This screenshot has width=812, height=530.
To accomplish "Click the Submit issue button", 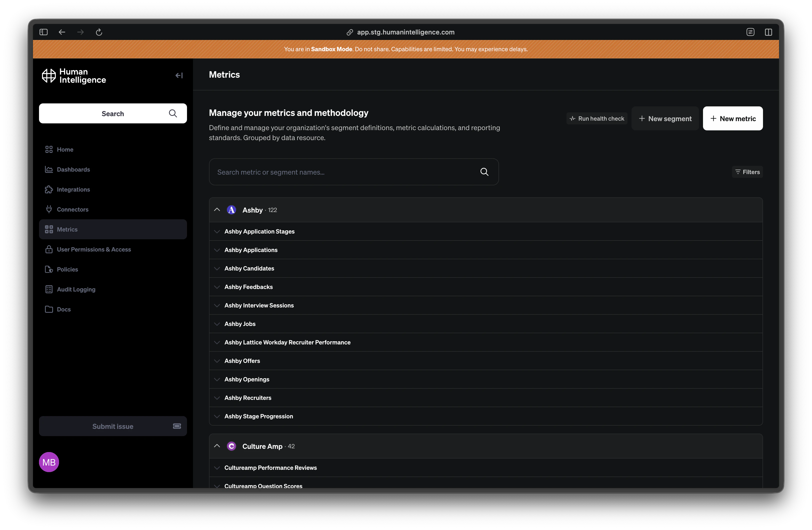I will pyautogui.click(x=113, y=426).
